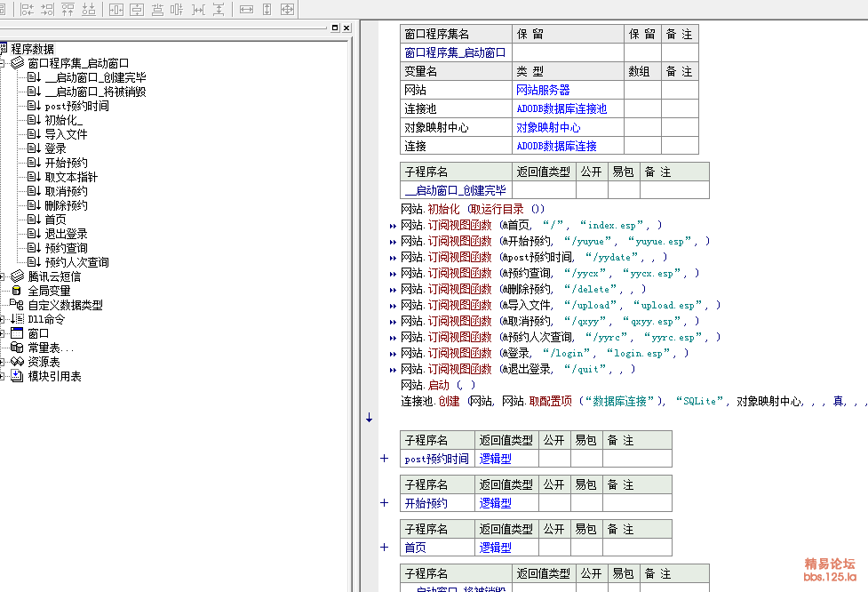Click the __启动窗口_创建完毕 subroutine name cell
Screen dimensions: 868x592
(x=456, y=190)
